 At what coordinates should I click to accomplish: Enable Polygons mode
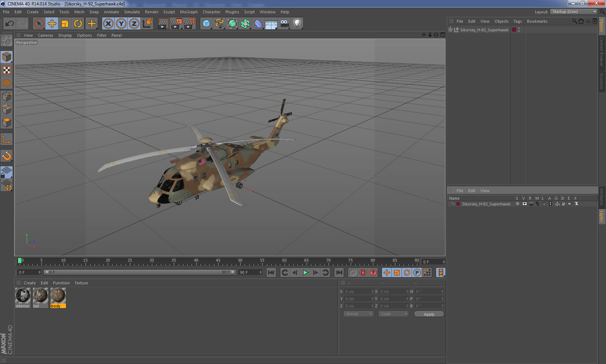pyautogui.click(x=6, y=123)
